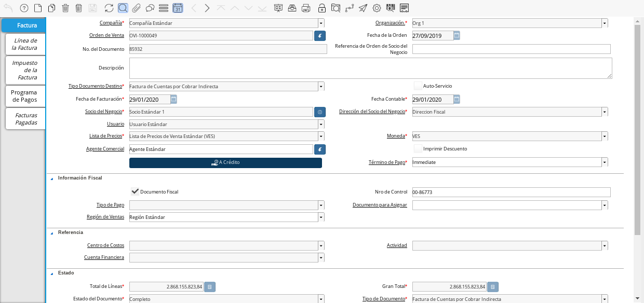644x303 pixels.
Task: Toggle the Auto-Servicio checkbox
Action: (418, 86)
